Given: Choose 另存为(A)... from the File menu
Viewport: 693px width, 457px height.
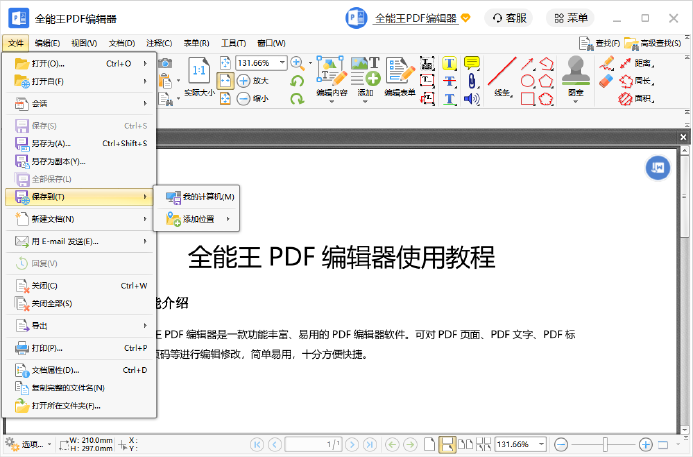Looking at the screenshot, I should (58, 143).
